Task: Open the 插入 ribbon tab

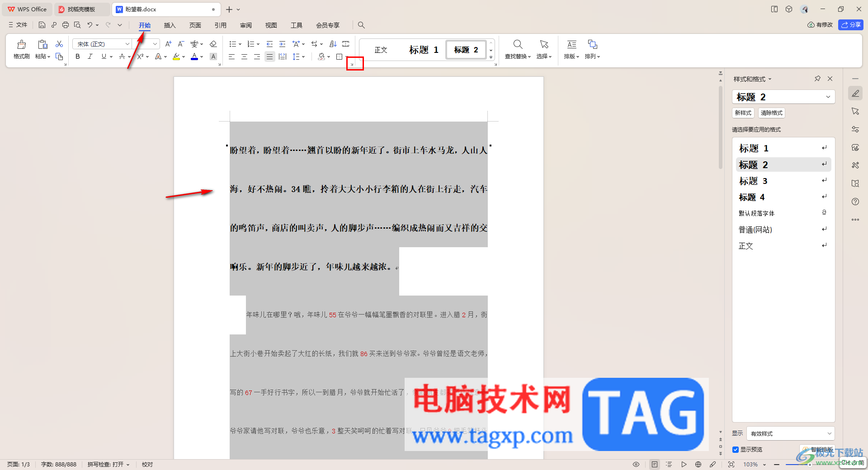Action: click(170, 25)
